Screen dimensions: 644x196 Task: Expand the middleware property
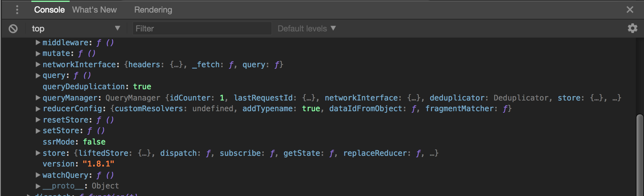[x=38, y=42]
